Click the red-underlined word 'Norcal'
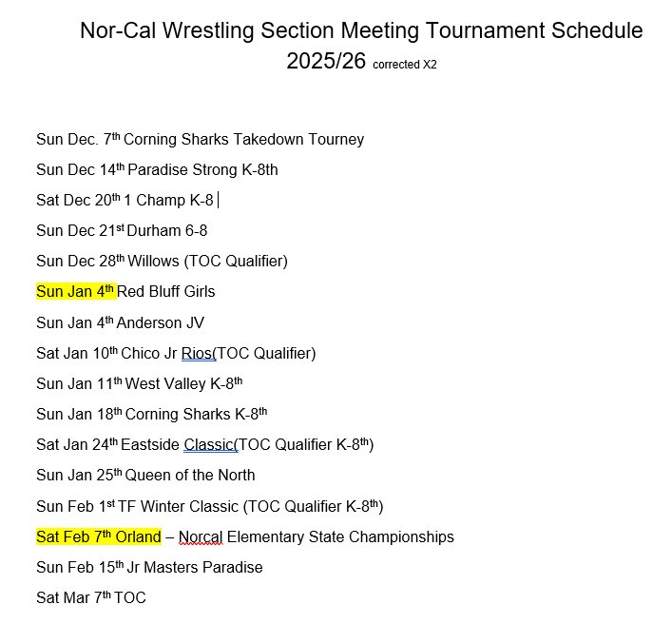Viewport: 672px width, 624px height. tap(201, 537)
